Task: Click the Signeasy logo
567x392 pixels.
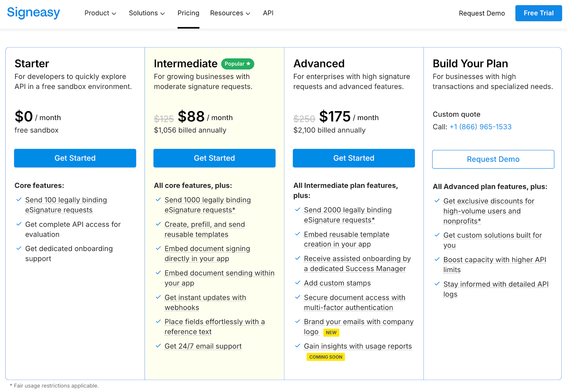Action: click(33, 13)
